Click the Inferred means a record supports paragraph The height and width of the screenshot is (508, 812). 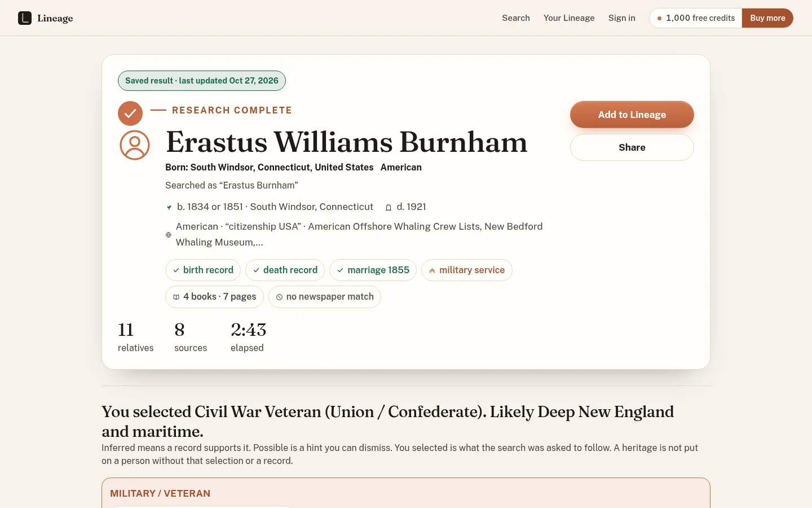pyautogui.click(x=400, y=454)
